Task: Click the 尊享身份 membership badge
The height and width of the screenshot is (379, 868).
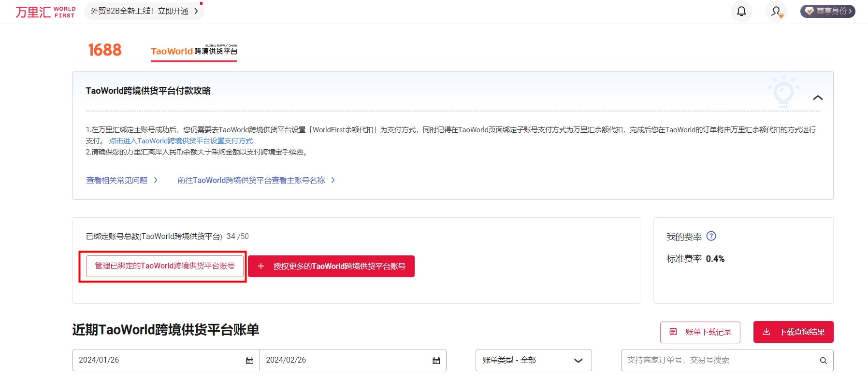Action: [827, 11]
